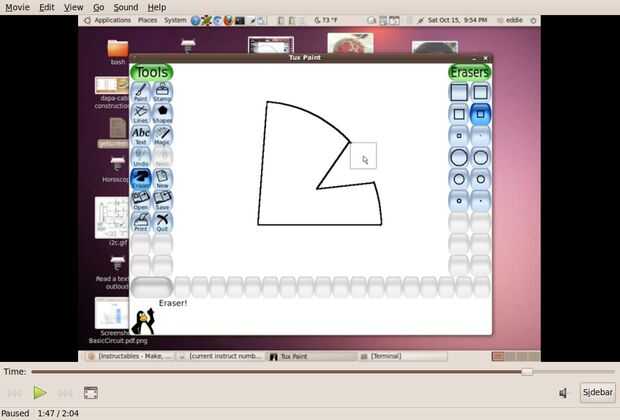Select the Shapes tool in Tux Paint

pyautogui.click(x=162, y=114)
